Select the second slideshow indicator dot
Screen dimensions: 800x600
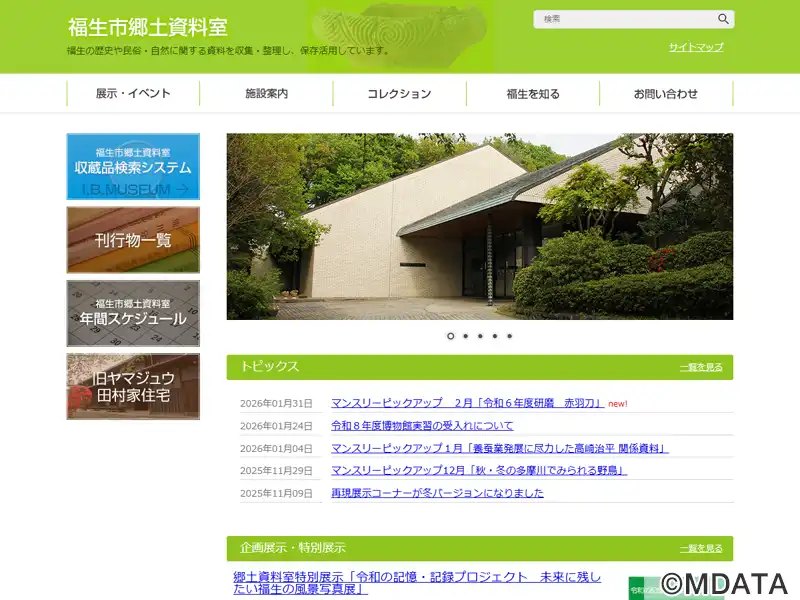465,336
